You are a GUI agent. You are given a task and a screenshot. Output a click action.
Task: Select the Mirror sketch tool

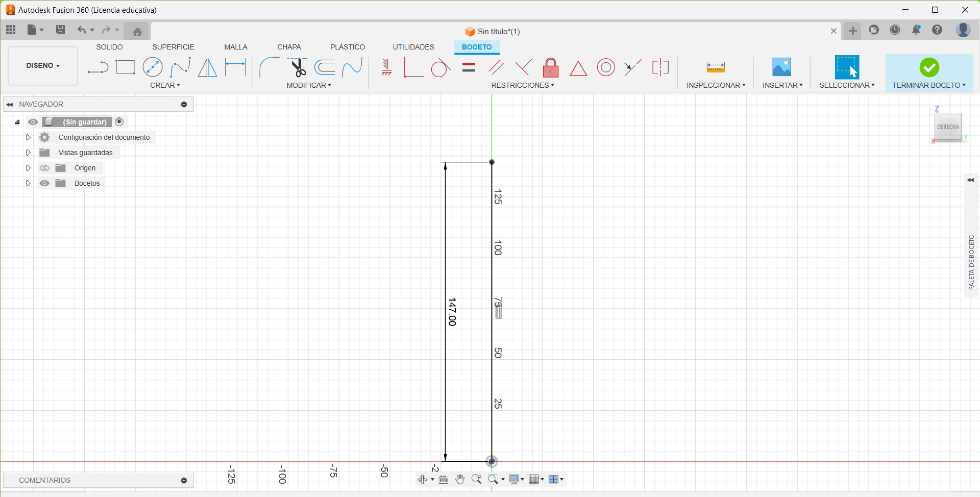[207, 67]
